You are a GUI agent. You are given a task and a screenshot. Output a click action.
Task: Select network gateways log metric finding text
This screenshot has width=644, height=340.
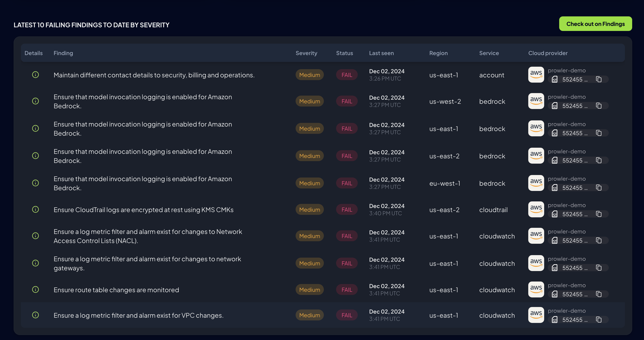click(147, 264)
